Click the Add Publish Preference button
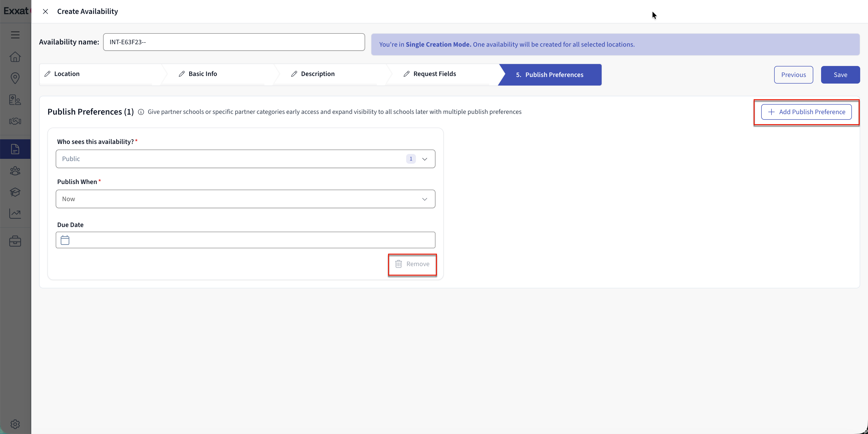The width and height of the screenshot is (868, 434). tap(806, 112)
